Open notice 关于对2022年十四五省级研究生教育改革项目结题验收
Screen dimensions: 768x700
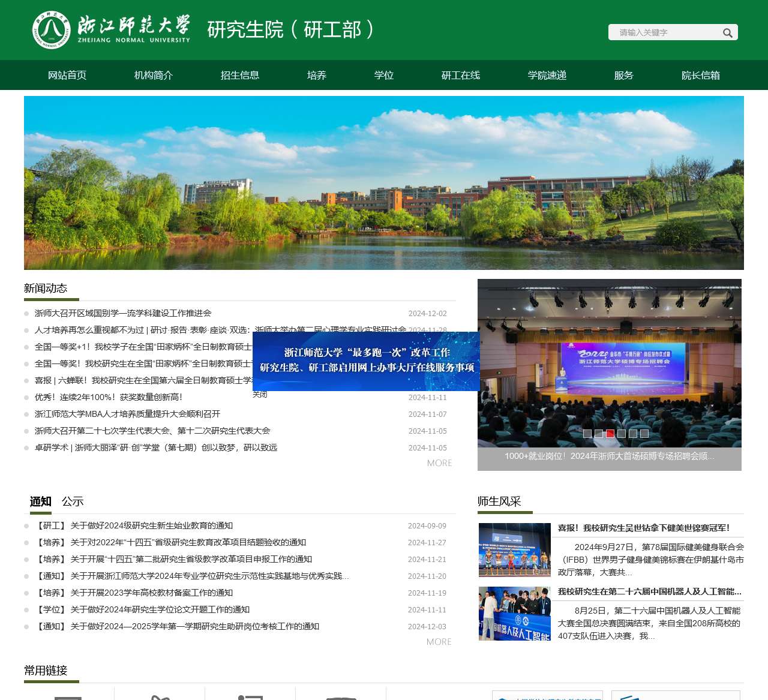coord(170,542)
